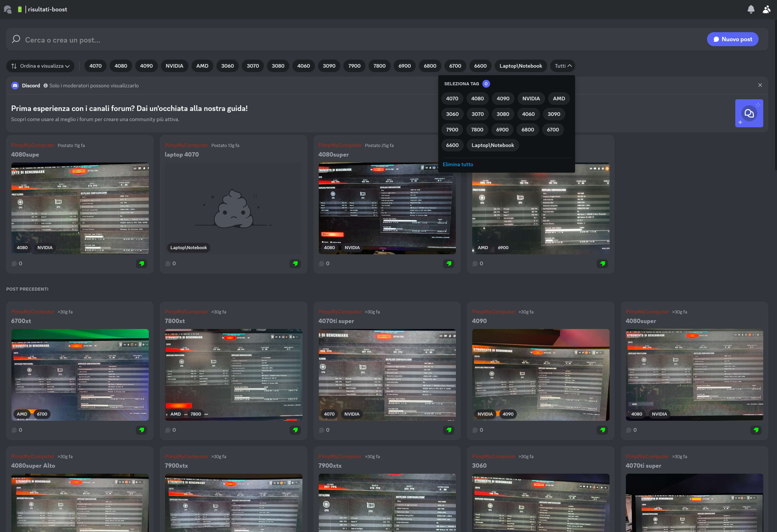Open the Ordina e visualizza dropdown
Image resolution: width=777 pixels, height=532 pixels.
coord(40,66)
